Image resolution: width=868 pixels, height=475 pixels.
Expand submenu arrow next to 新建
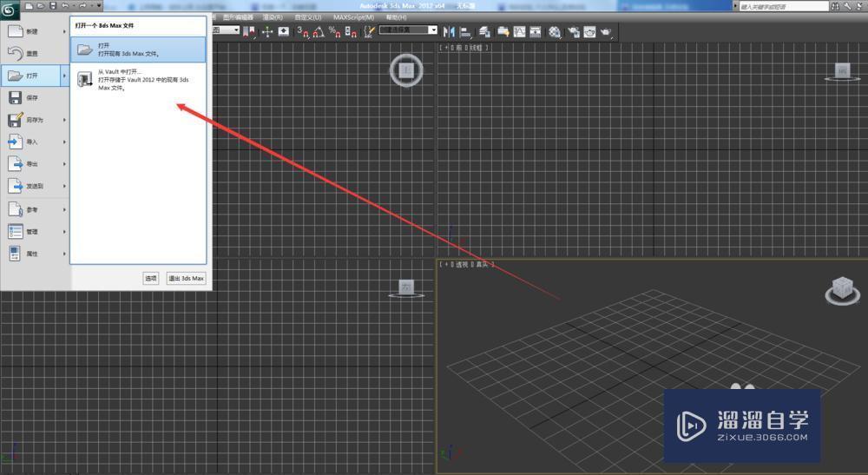click(x=64, y=31)
